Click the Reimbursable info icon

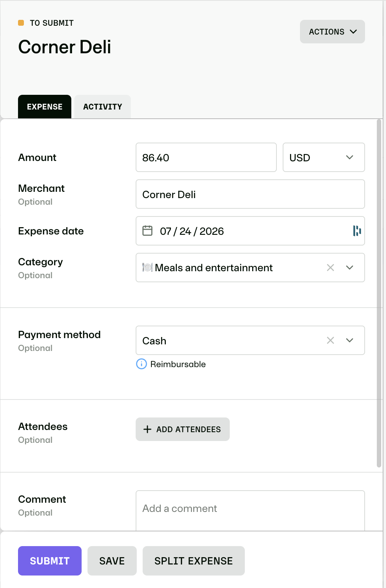(142, 364)
